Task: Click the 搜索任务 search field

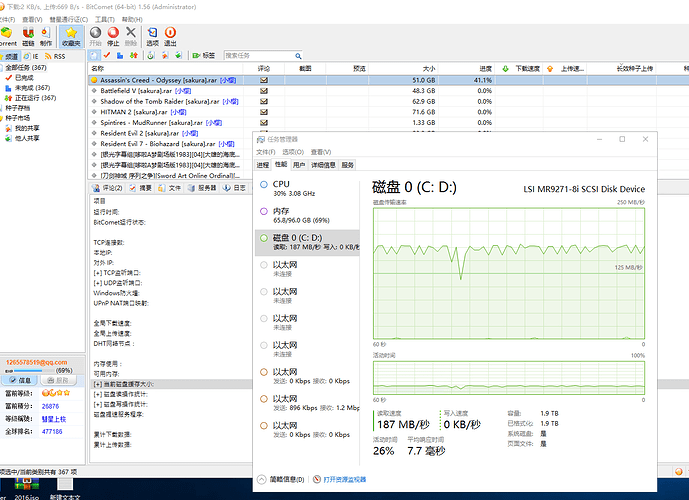Action: [258, 55]
